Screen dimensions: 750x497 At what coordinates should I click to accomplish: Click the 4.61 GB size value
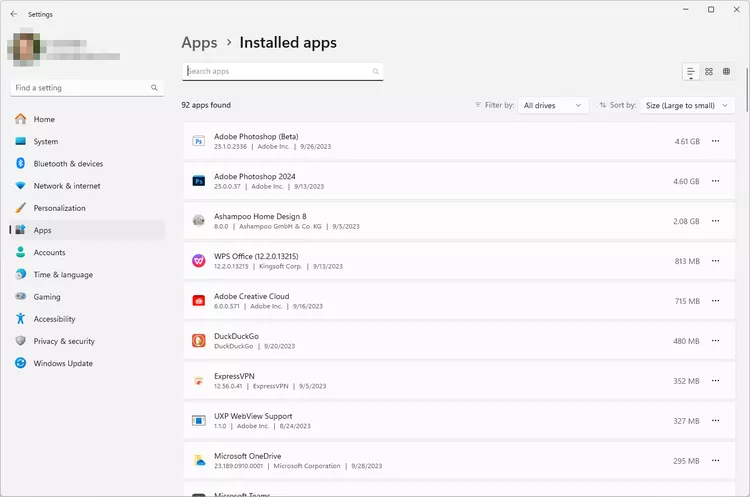tap(687, 142)
